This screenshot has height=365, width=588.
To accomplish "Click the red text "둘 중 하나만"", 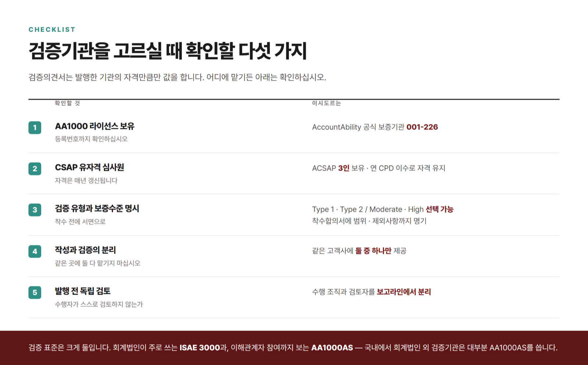I will 373,251.
